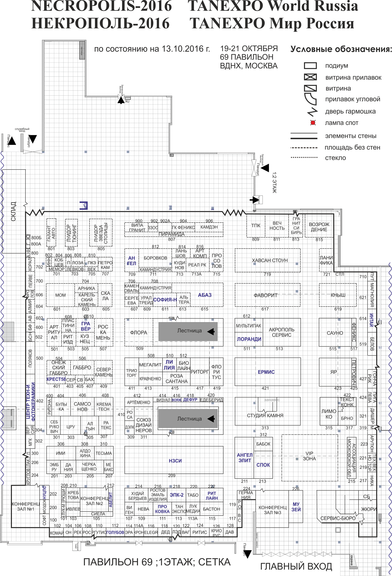392x576 pixels.
Task: Select the СОФИЯ-Н booth 611
Action: tap(165, 300)
